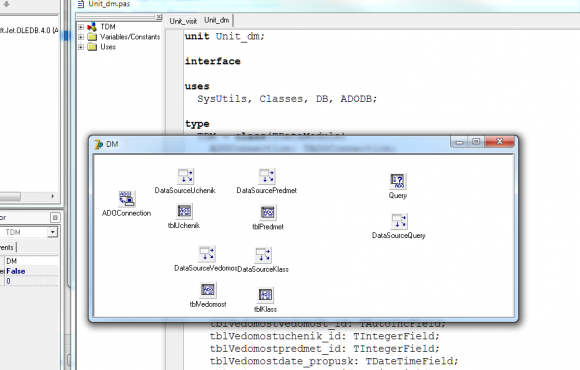Open the TDM object selector dropdown
Viewport: 580px width, 370px height.
click(x=53, y=232)
